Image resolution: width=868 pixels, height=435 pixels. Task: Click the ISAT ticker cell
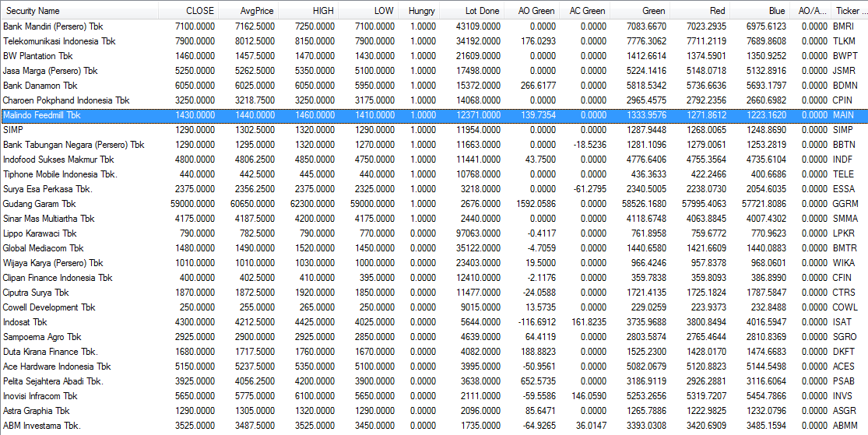tap(842, 322)
